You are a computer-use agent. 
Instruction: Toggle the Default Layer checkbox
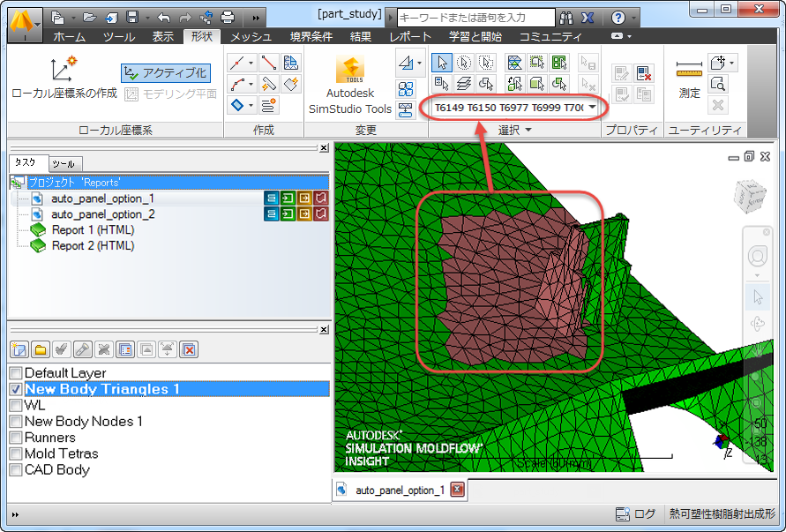(x=16, y=372)
